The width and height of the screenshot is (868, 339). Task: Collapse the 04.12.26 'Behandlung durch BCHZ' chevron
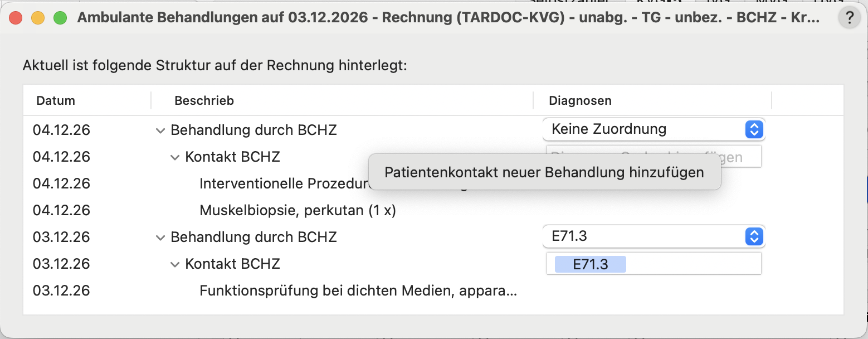(x=160, y=130)
